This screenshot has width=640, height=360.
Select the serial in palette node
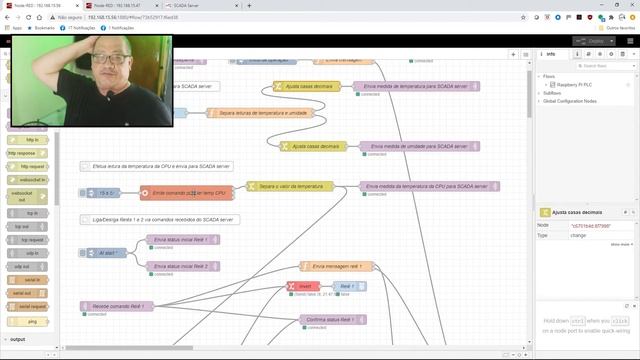(27, 280)
